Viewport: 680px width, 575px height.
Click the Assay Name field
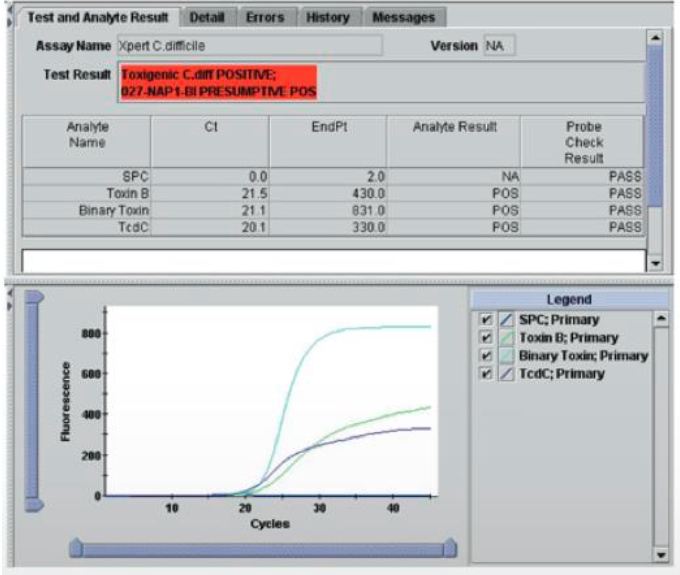[247, 46]
